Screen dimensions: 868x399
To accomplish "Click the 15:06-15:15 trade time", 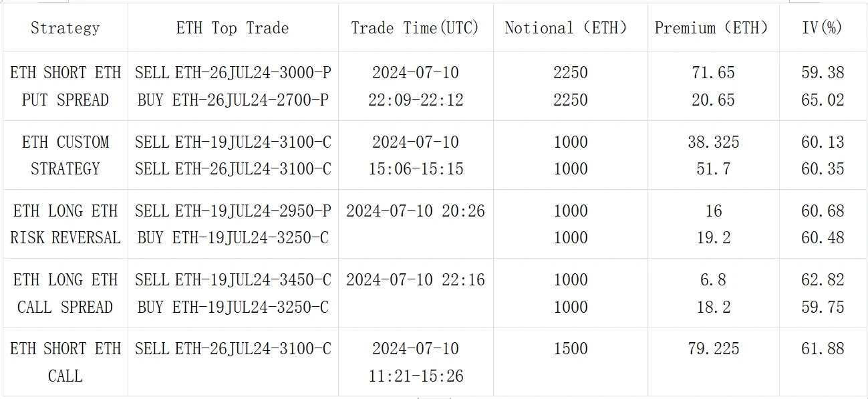I will tap(416, 169).
